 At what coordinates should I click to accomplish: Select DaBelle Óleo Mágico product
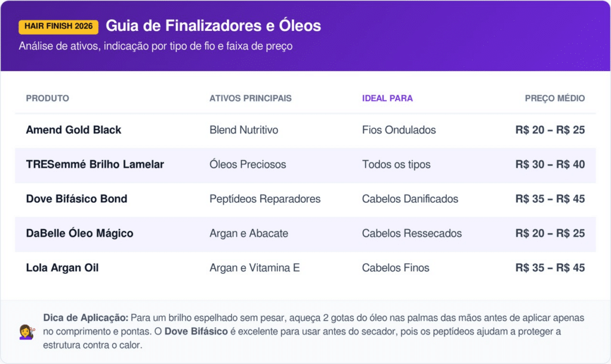pyautogui.click(x=79, y=233)
